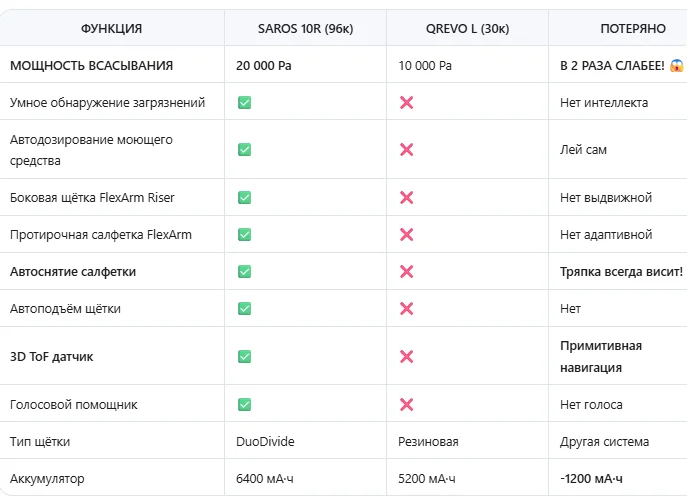Click green checkmark in Автоснятие салфетки row

244,272
